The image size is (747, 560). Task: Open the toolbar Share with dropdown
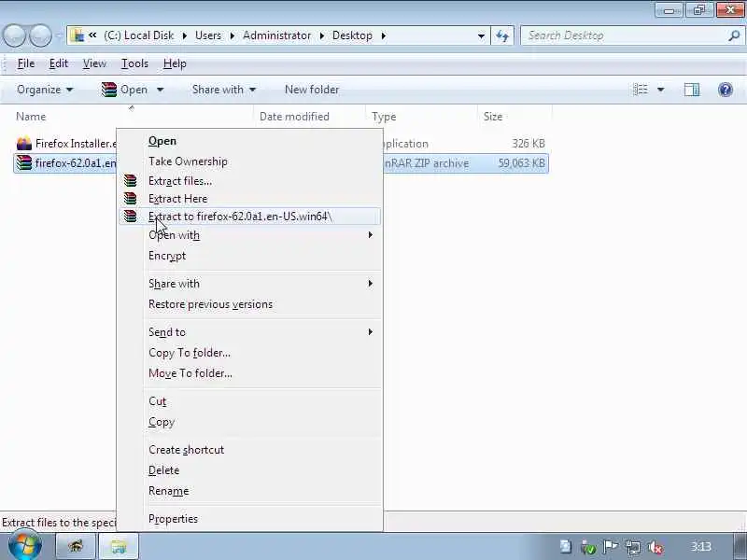click(224, 90)
